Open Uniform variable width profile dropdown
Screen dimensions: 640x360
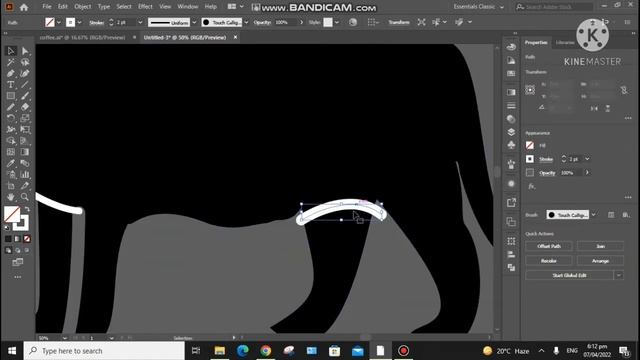click(194, 22)
